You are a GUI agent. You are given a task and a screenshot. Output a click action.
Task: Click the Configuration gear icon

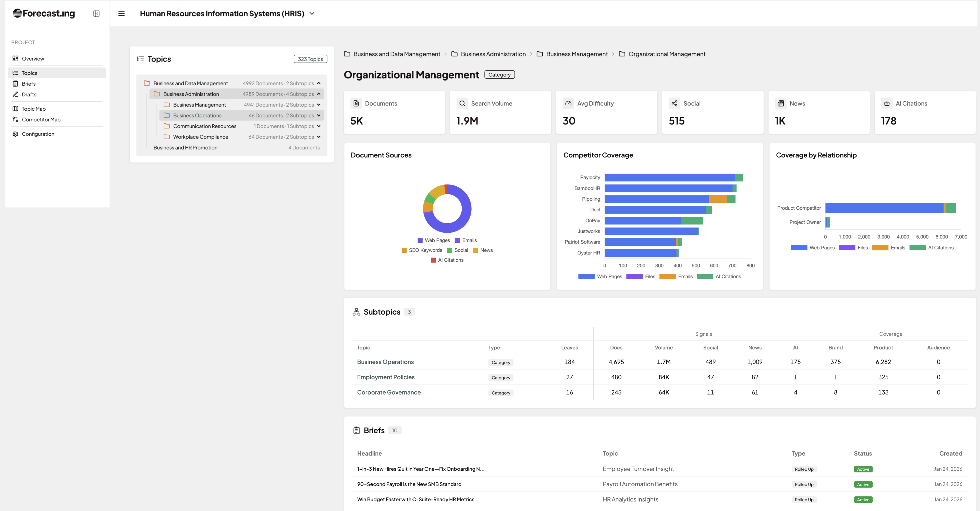tap(15, 134)
